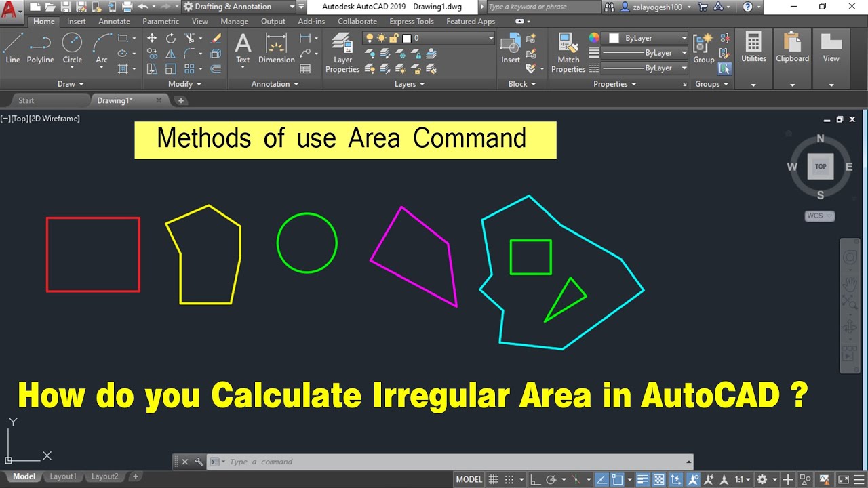Viewport: 868px width, 488px height.
Task: Toggle object snap tracking
Action: click(601, 479)
